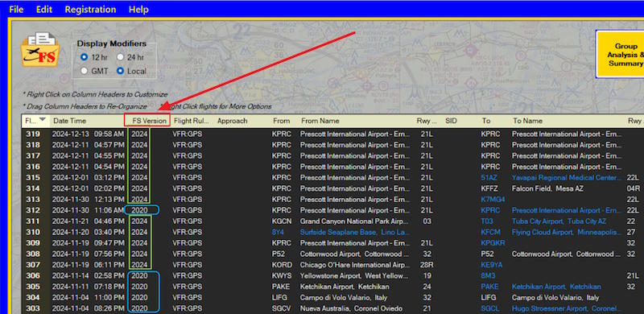The image size is (644, 314).
Task: Click the To column header
Action: (486, 121)
